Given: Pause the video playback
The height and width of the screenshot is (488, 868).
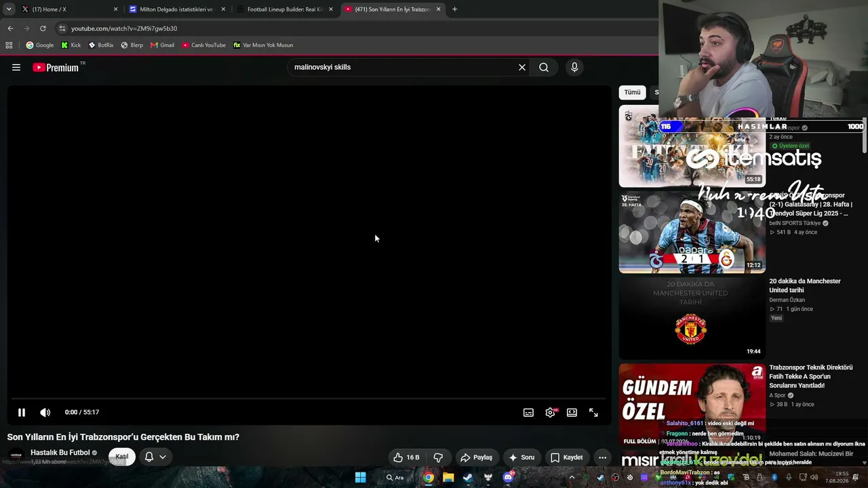Looking at the screenshot, I should click(22, 412).
